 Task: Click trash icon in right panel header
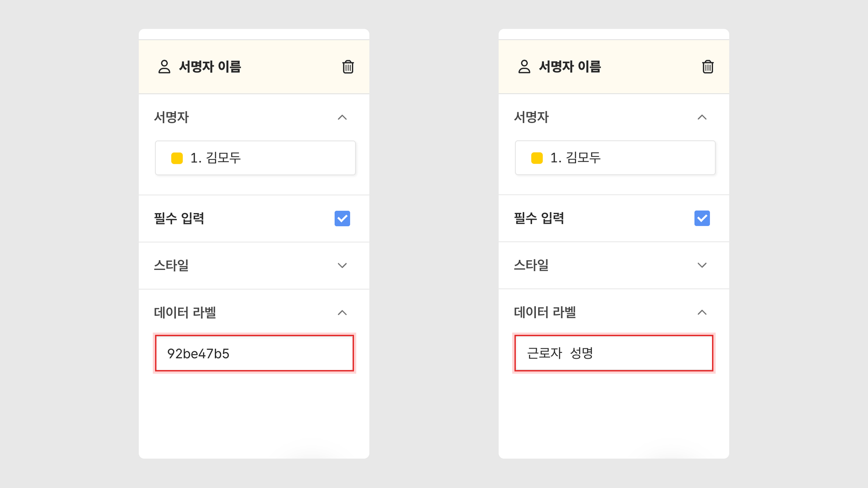click(x=708, y=67)
